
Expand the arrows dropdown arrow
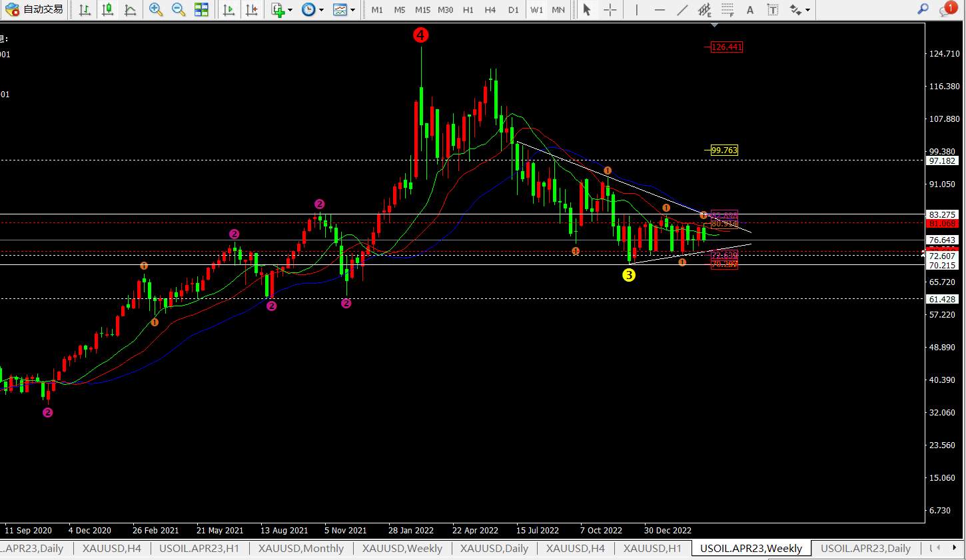[x=807, y=10]
